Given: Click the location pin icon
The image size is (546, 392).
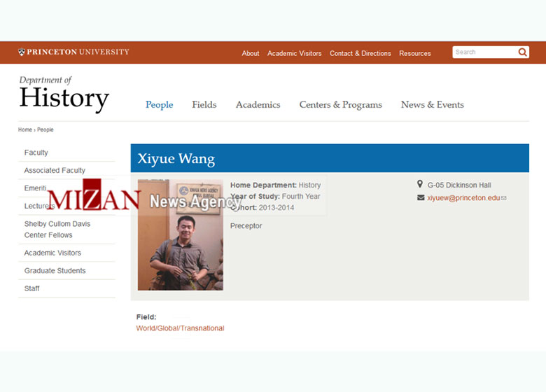Looking at the screenshot, I should (420, 184).
